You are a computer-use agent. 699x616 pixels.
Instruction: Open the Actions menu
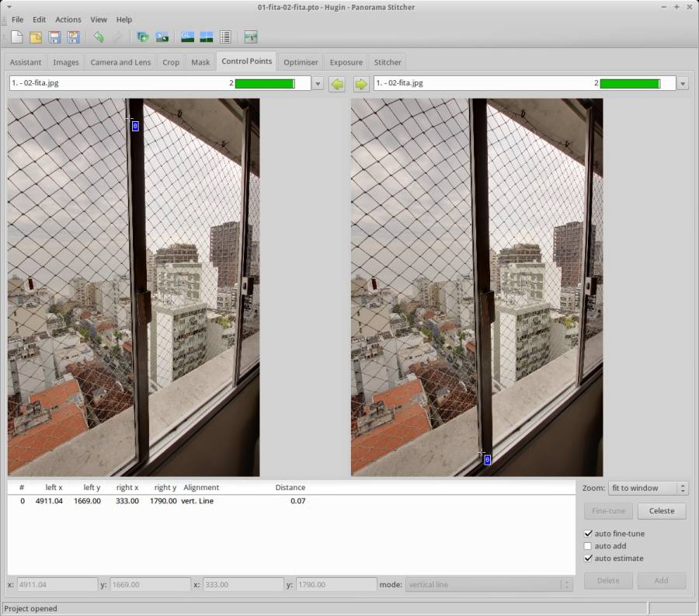68,19
